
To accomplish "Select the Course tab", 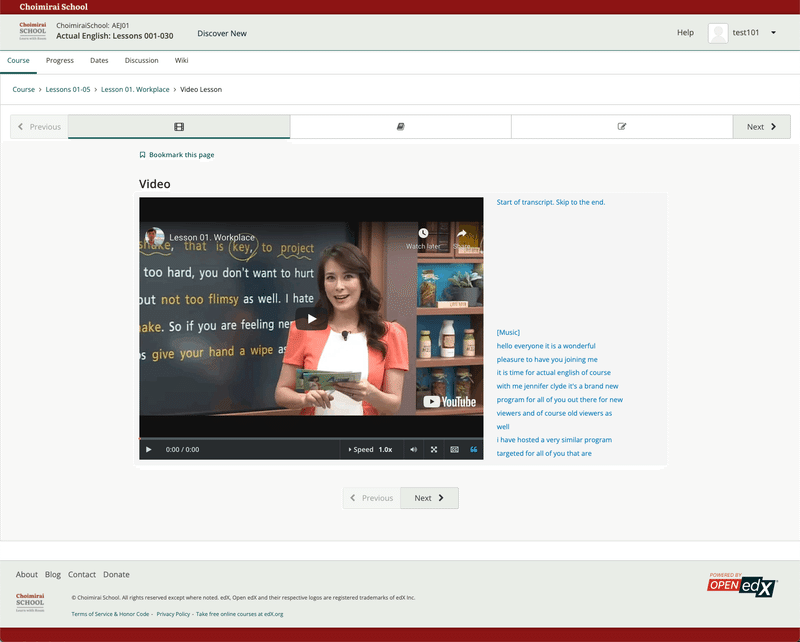I will tap(18, 60).
